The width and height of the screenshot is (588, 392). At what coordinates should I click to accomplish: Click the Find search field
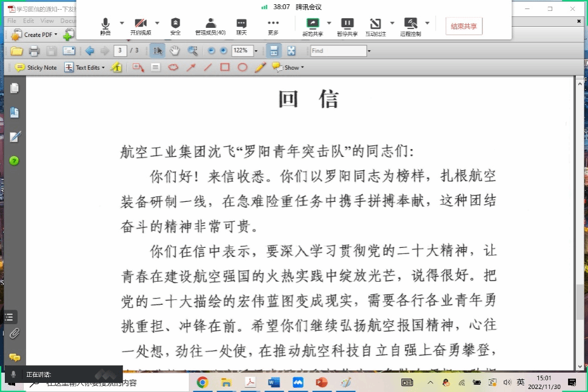(x=338, y=51)
